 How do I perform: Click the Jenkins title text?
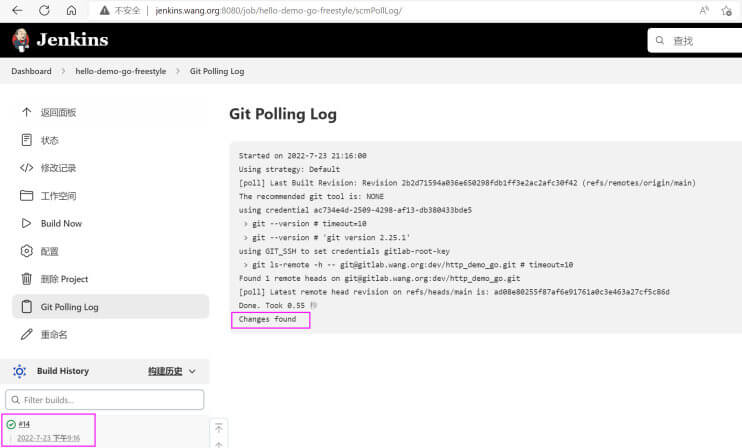pyautogui.click(x=72, y=40)
